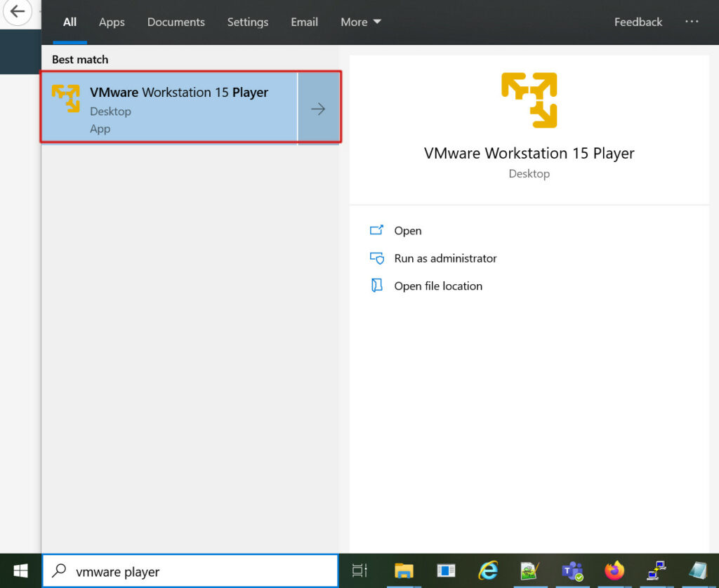The image size is (719, 588).
Task: Click the search box containing 'vmware player'
Action: tap(190, 571)
